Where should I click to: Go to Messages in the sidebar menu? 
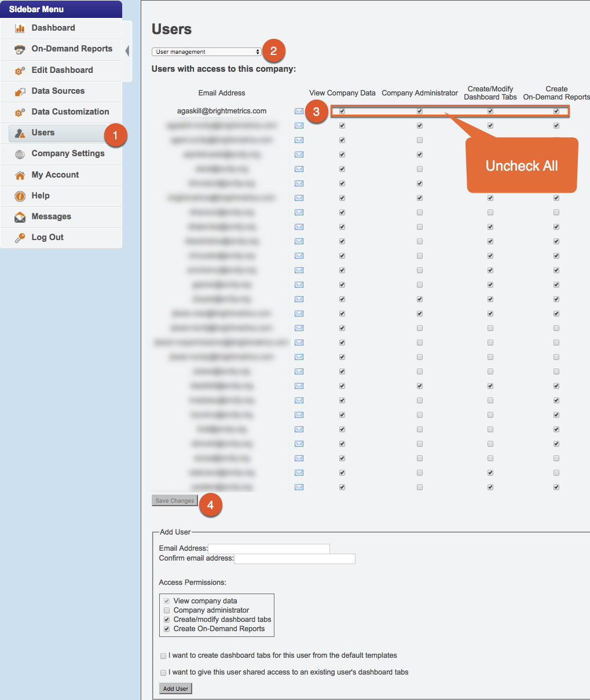click(51, 216)
